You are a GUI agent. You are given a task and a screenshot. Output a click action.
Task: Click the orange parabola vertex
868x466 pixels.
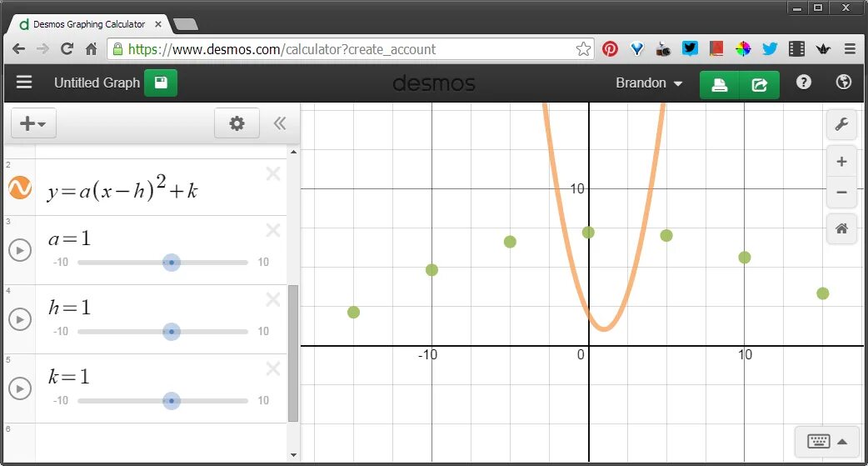pos(604,329)
